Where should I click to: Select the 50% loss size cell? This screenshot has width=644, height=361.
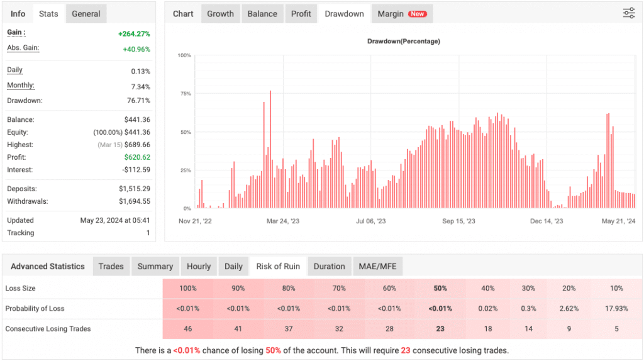point(440,288)
